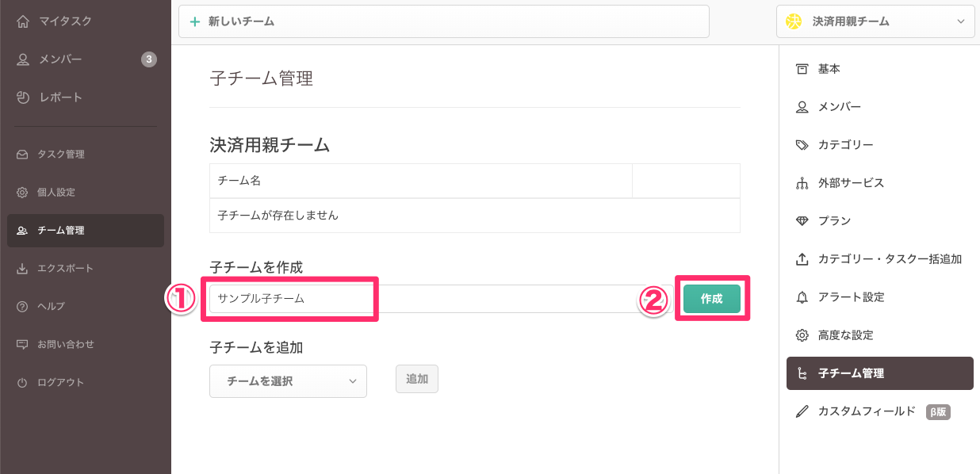Click the Members person icon in left sidebar
980x474 pixels.
(x=24, y=59)
